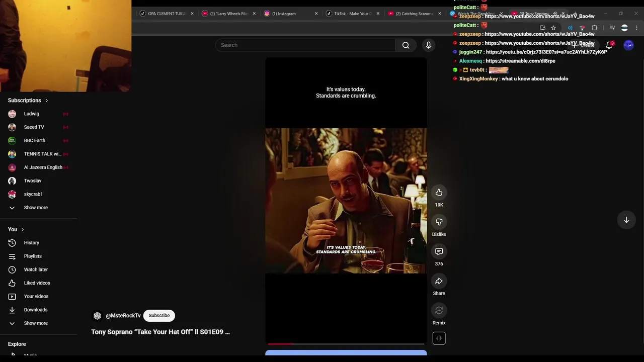Open Downloads page
This screenshot has height=362, width=644.
(35, 310)
